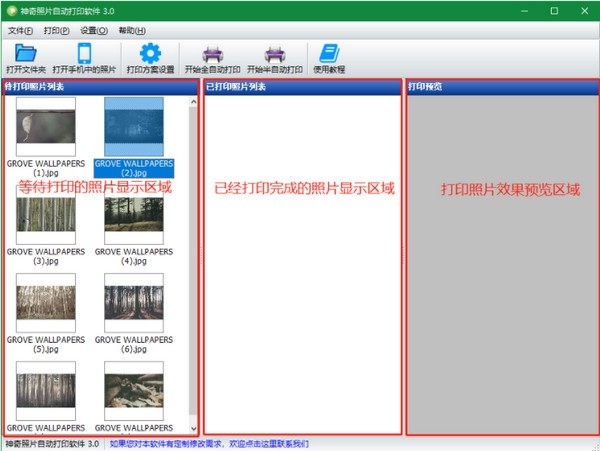600x451 pixels.
Task: Open the 打印(P) menu
Action: click(57, 31)
